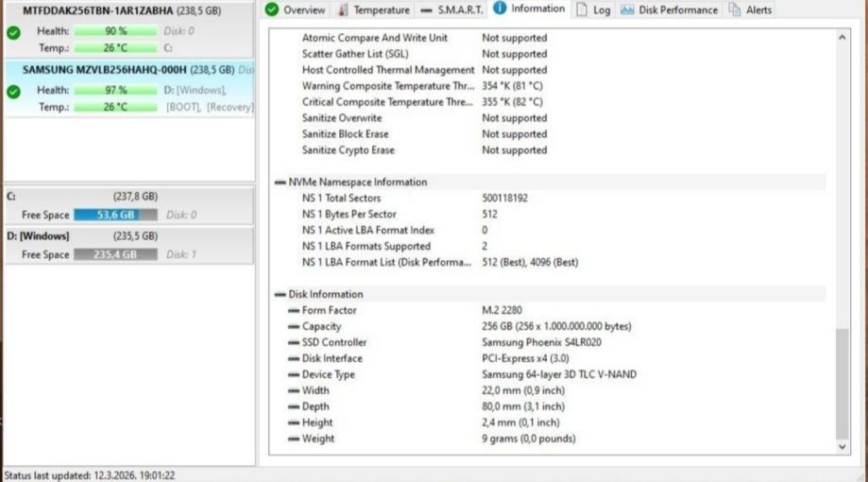The height and width of the screenshot is (482, 868).
Task: Click the 97 % health bar
Action: (115, 90)
